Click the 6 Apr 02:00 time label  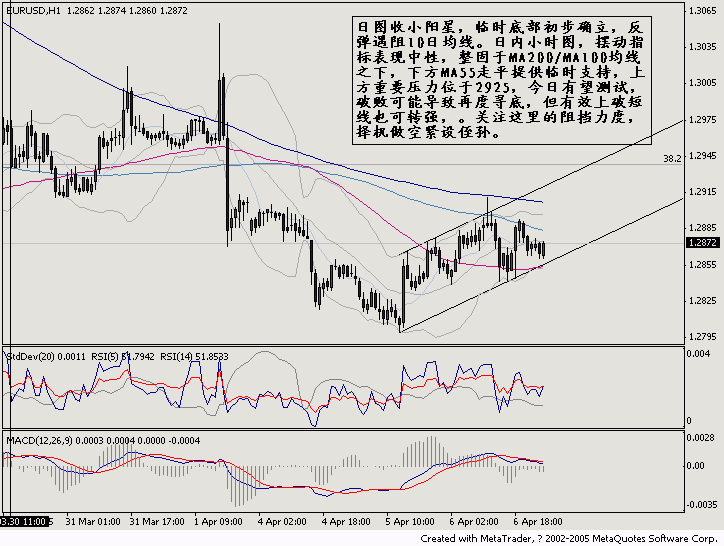[474, 522]
